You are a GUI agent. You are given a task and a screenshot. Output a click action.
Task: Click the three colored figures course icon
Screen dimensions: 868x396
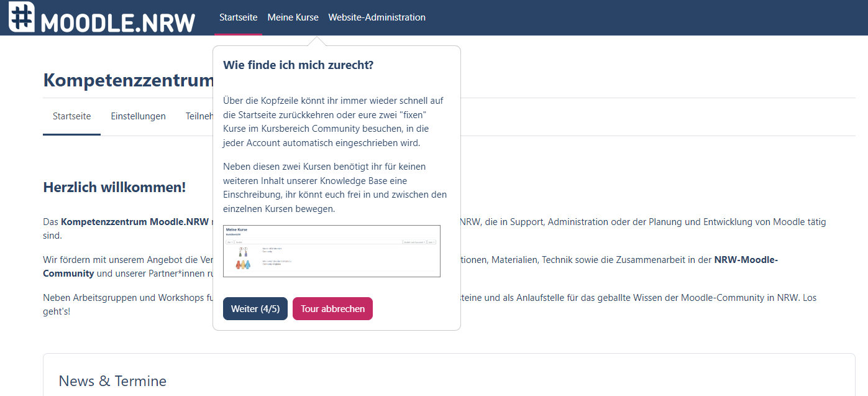click(243, 264)
